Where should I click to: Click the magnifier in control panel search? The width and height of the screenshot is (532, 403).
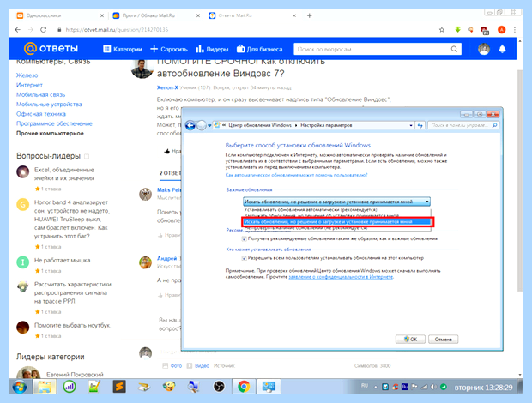pos(494,125)
